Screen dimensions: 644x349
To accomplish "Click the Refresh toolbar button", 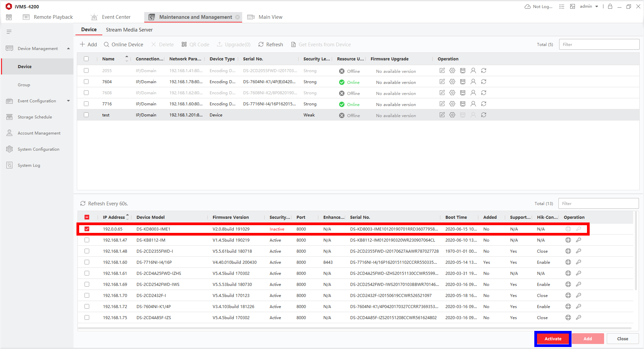I will pyautogui.click(x=270, y=45).
